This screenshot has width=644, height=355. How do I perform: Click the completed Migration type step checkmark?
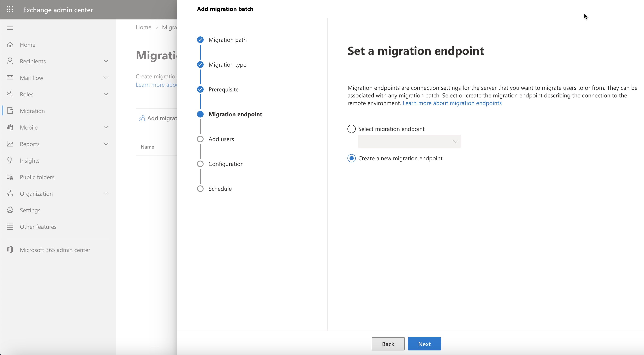tap(200, 65)
